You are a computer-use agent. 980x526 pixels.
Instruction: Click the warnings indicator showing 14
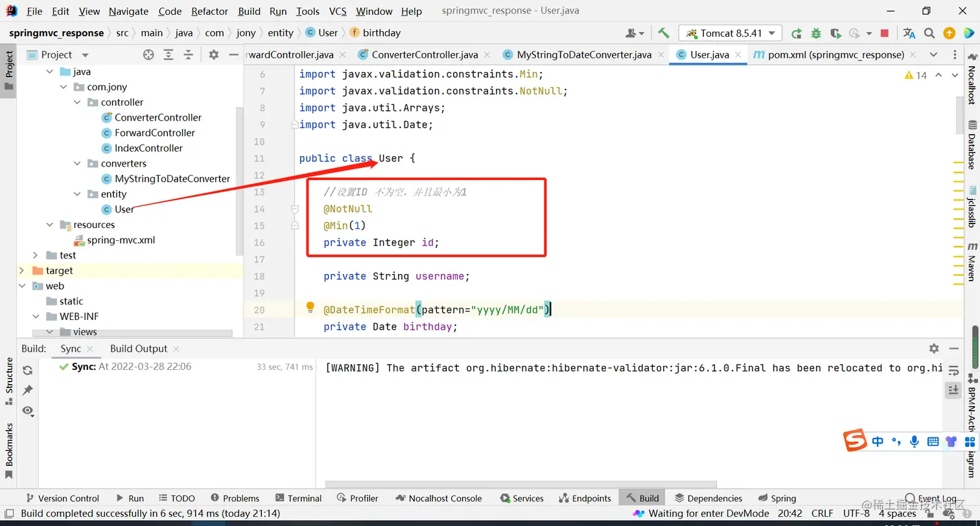tap(916, 76)
